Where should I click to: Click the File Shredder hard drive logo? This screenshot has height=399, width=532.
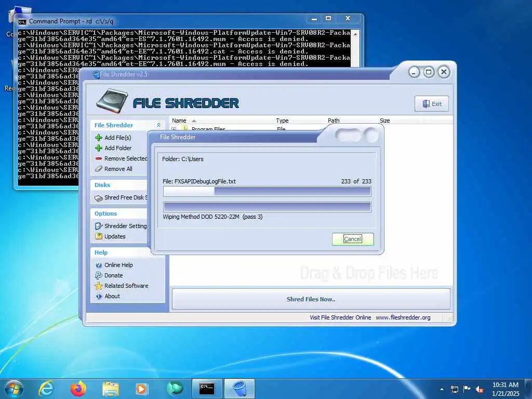pos(112,101)
